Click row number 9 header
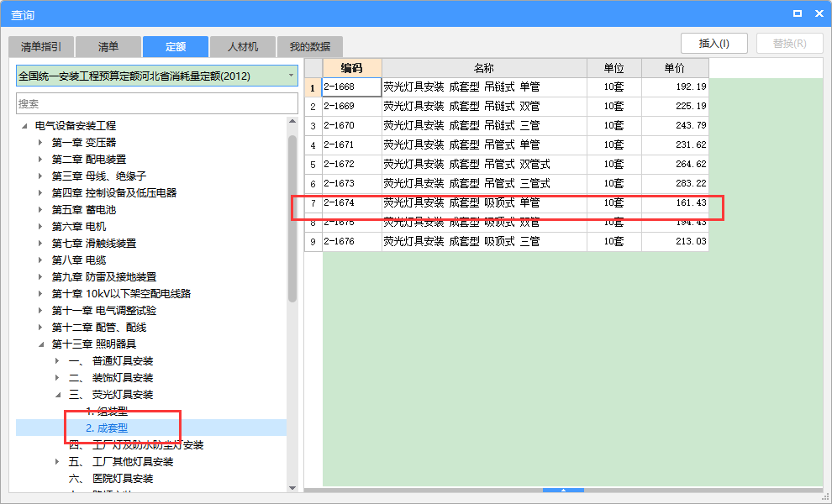 click(x=313, y=241)
